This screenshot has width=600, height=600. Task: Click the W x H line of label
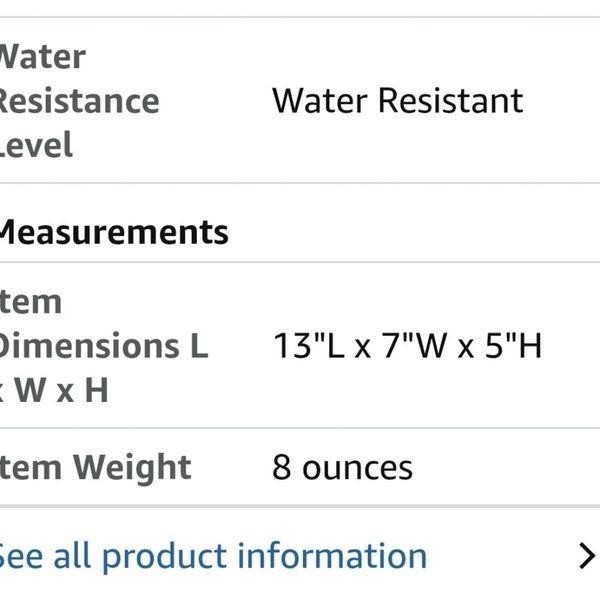point(54,390)
